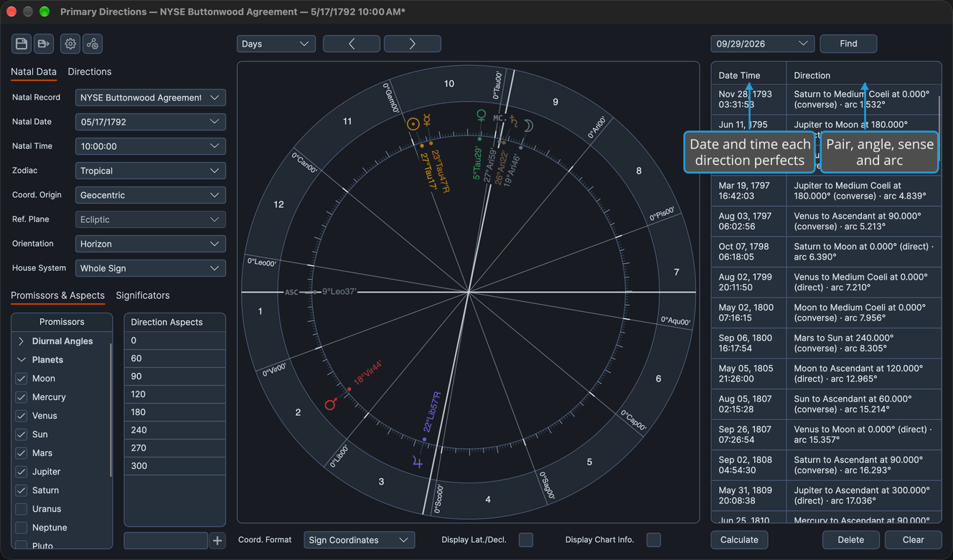The image size is (953, 560).
Task: Select the 120 direction aspect row
Action: click(175, 394)
